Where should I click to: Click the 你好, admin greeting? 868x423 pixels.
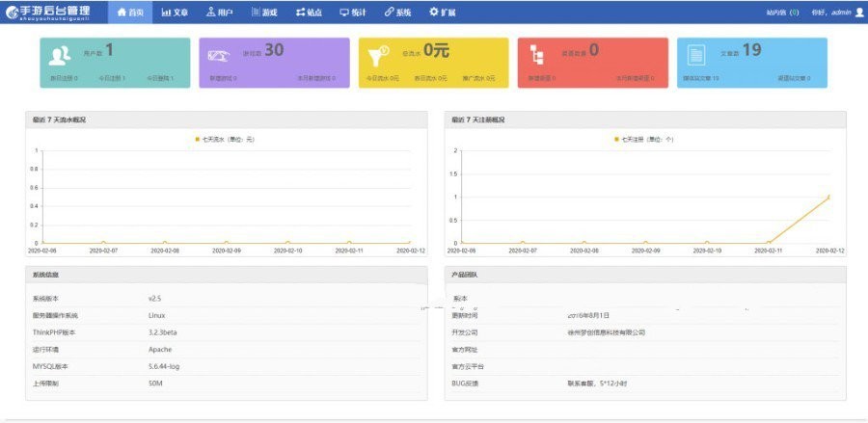click(x=831, y=13)
